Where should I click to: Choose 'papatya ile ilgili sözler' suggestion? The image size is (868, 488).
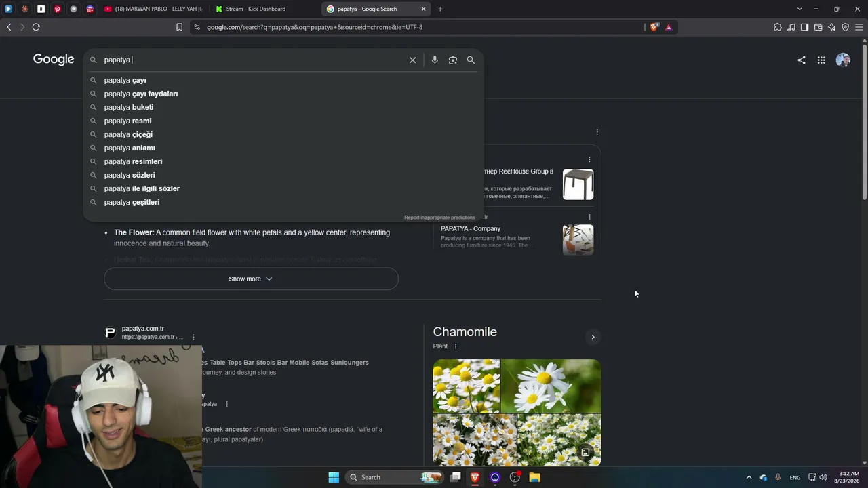pos(283,188)
